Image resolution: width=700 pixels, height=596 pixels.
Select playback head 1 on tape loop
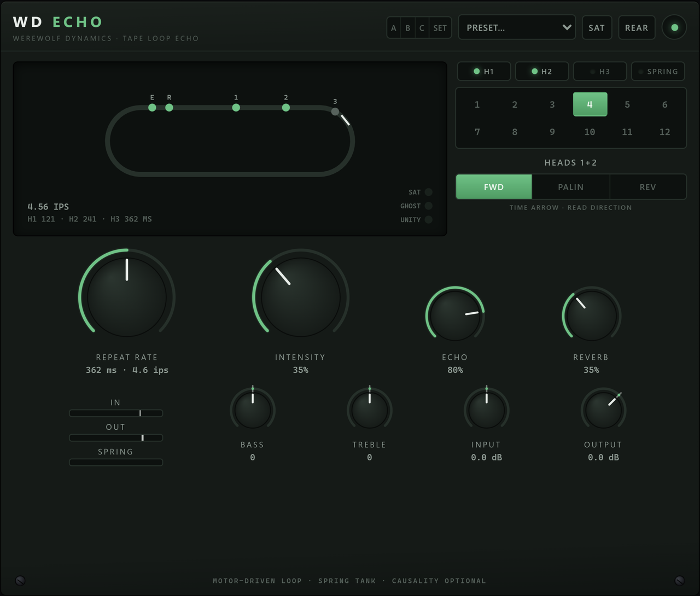click(236, 108)
